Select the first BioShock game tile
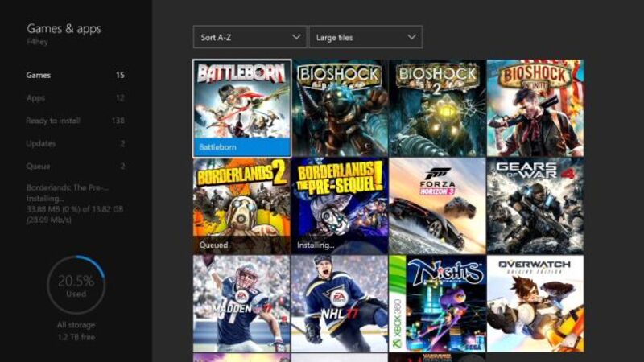644x362 pixels. click(340, 107)
